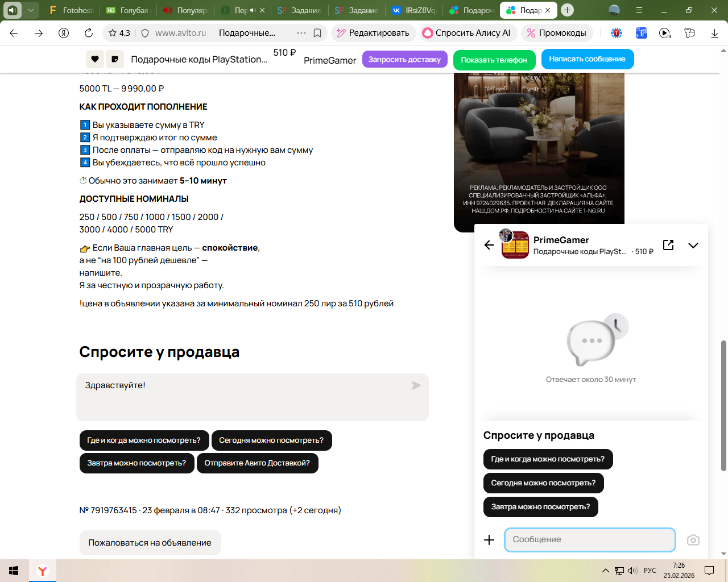This screenshot has width=728, height=582.
Task: Open the red shield extension icon
Action: (x=617, y=33)
